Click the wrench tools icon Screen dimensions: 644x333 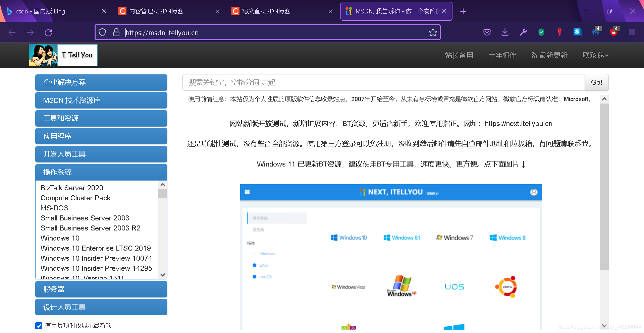(523, 32)
